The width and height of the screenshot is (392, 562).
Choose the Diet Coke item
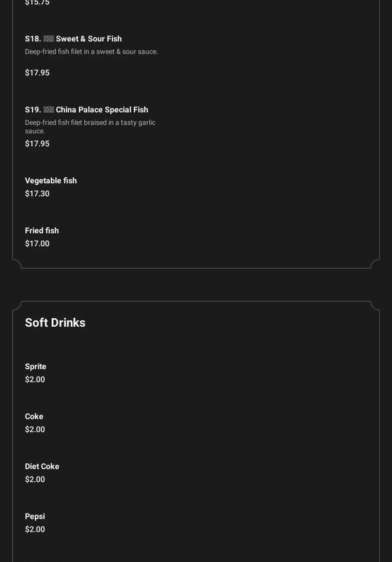(x=42, y=467)
